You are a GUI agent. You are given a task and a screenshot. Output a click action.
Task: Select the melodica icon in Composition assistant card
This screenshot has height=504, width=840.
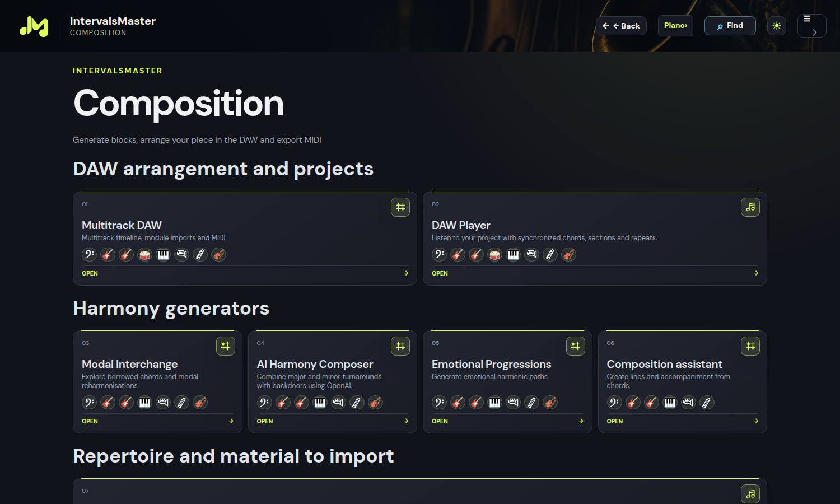(707, 403)
